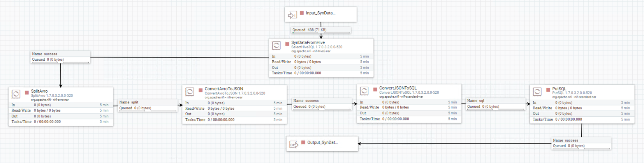Screen dimensions: 644x163
Task: Click the red stopped indicator on SplitAvro
Action: pos(27,93)
